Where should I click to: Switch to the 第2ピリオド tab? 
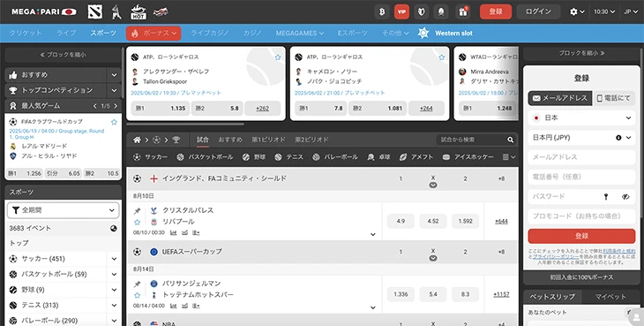click(x=311, y=140)
